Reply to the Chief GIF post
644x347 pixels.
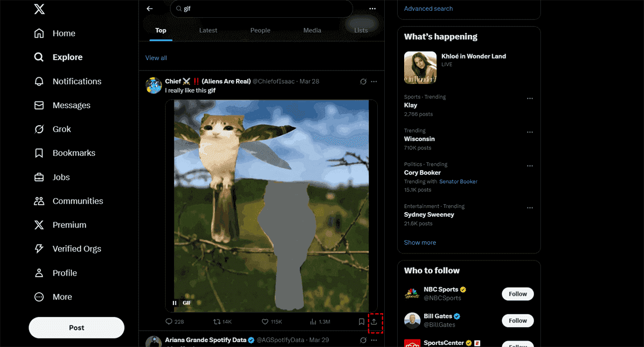[x=169, y=322]
